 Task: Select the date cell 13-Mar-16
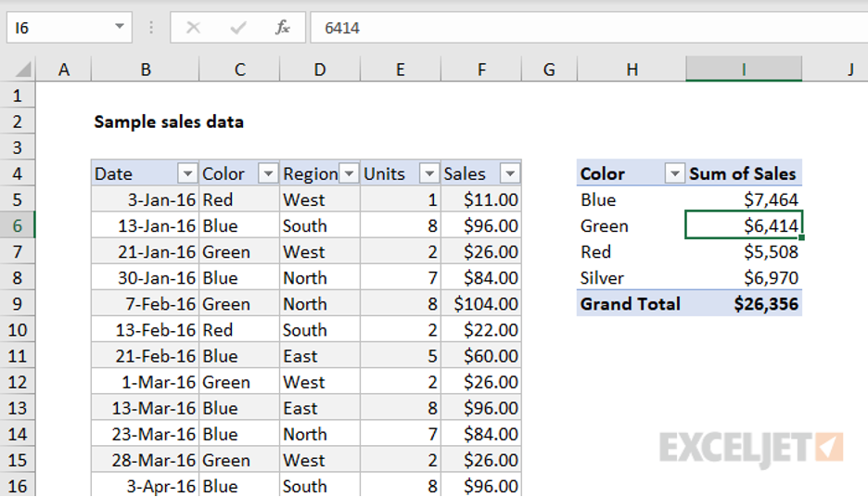(x=145, y=408)
